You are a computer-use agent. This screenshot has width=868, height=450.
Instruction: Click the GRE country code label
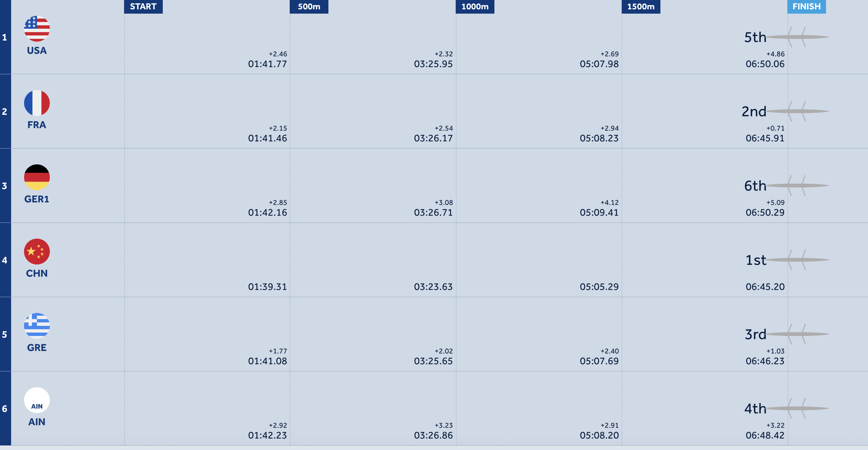37,348
